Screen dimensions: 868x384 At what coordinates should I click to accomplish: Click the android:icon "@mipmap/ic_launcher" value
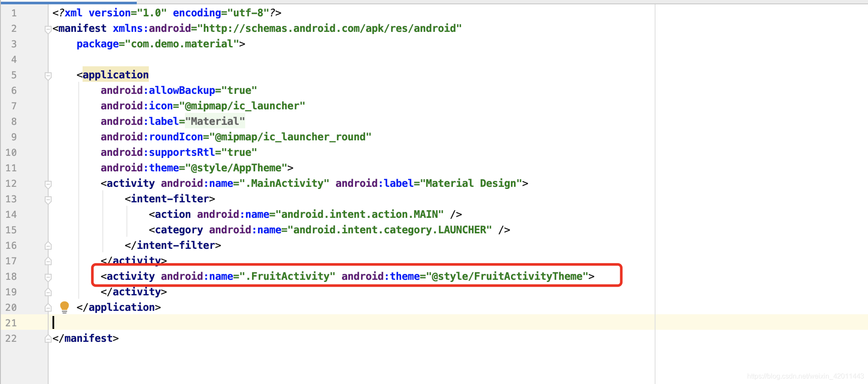point(242,106)
